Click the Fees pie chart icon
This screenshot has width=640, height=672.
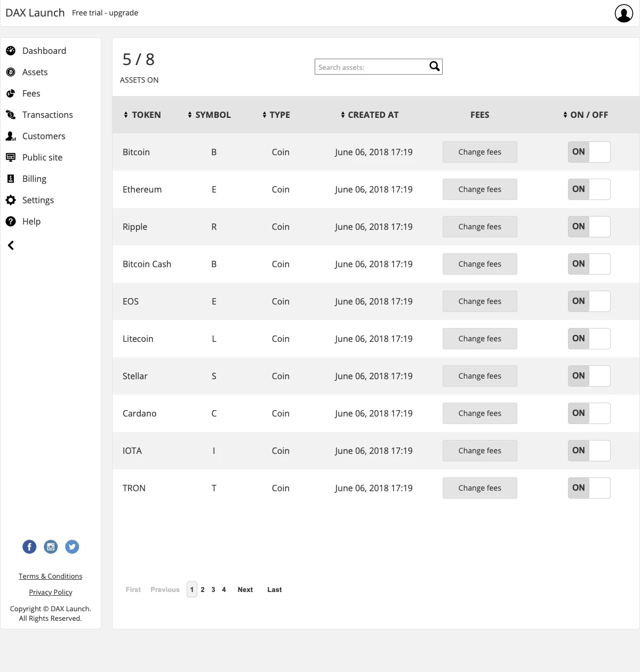(11, 93)
